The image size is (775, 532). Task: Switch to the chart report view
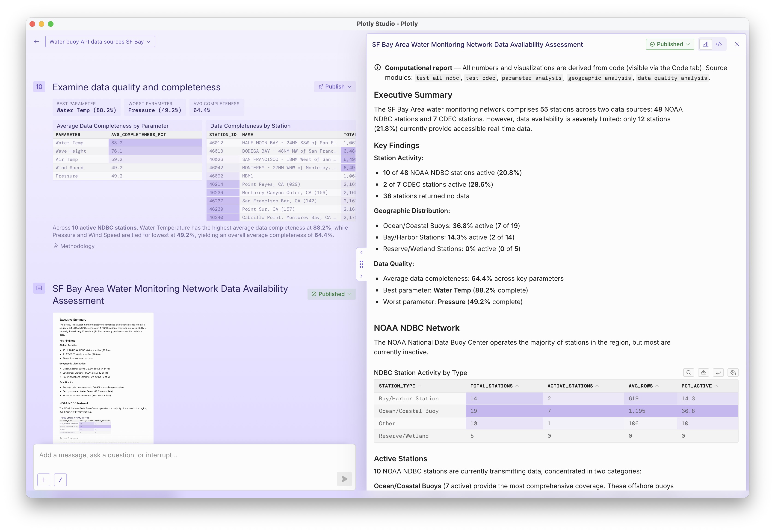click(706, 44)
